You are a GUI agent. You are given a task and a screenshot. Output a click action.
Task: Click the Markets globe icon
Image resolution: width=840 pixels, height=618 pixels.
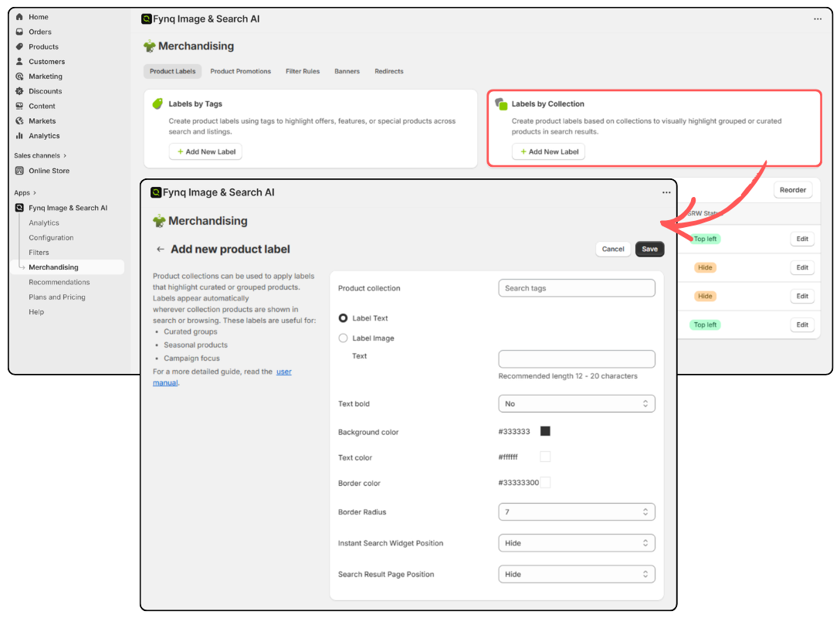click(x=19, y=121)
